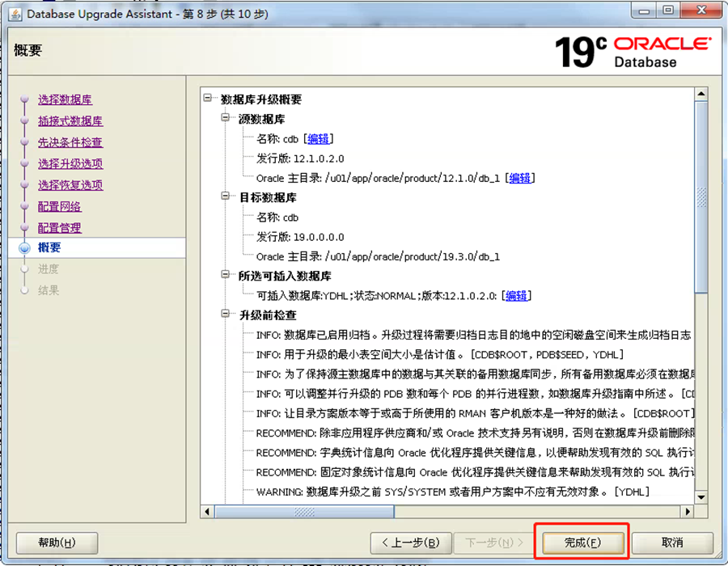Click the 结果 step indicator circle
The image size is (728, 566).
(x=24, y=291)
